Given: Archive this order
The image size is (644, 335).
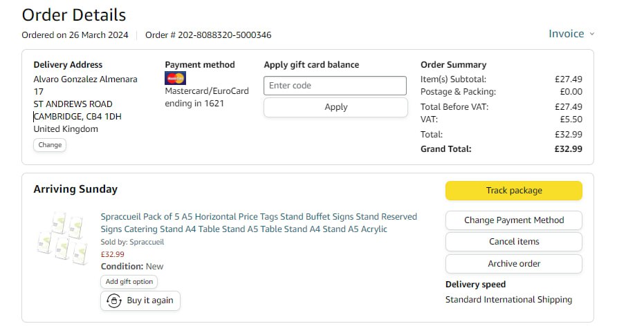Looking at the screenshot, I should [513, 263].
